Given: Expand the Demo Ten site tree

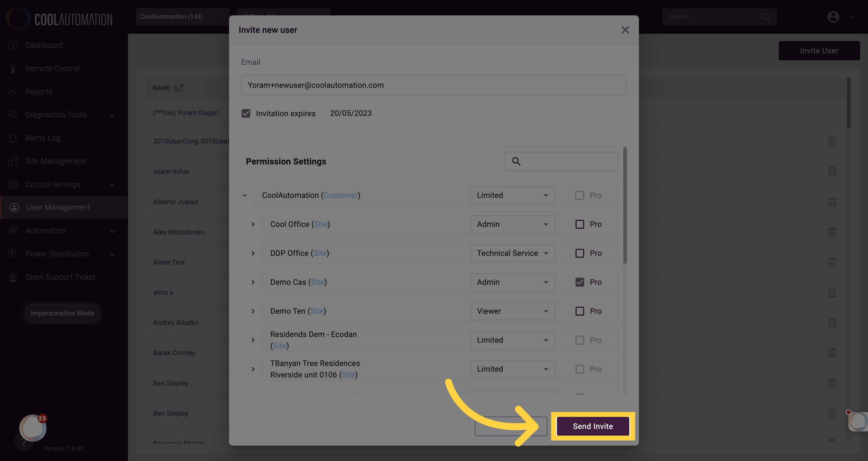Looking at the screenshot, I should coord(253,311).
